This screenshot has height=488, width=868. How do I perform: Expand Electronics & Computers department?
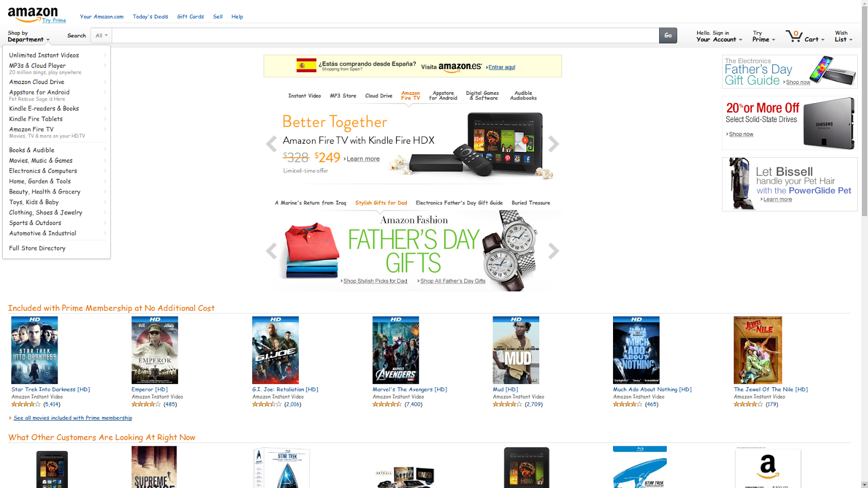click(56, 171)
